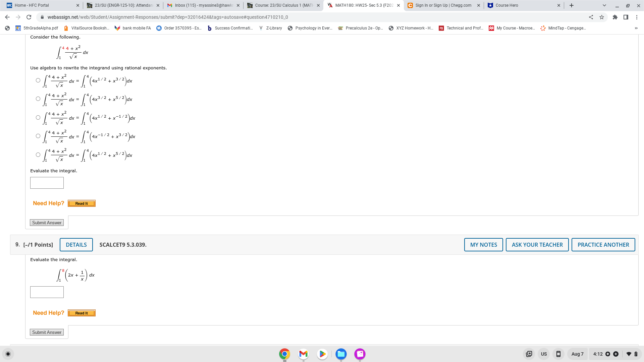Click the Gmail icon on the shelf

click(303, 354)
